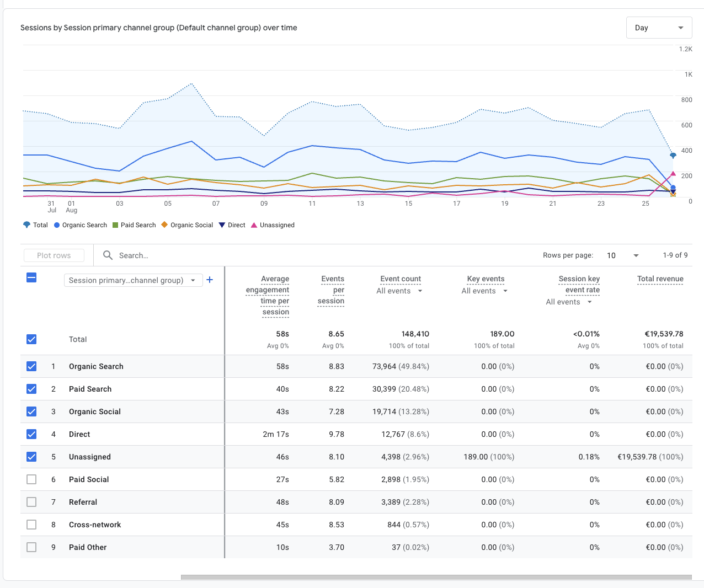Image resolution: width=704 pixels, height=588 pixels.
Task: Click the Organic Search legend circle
Action: (x=57, y=225)
